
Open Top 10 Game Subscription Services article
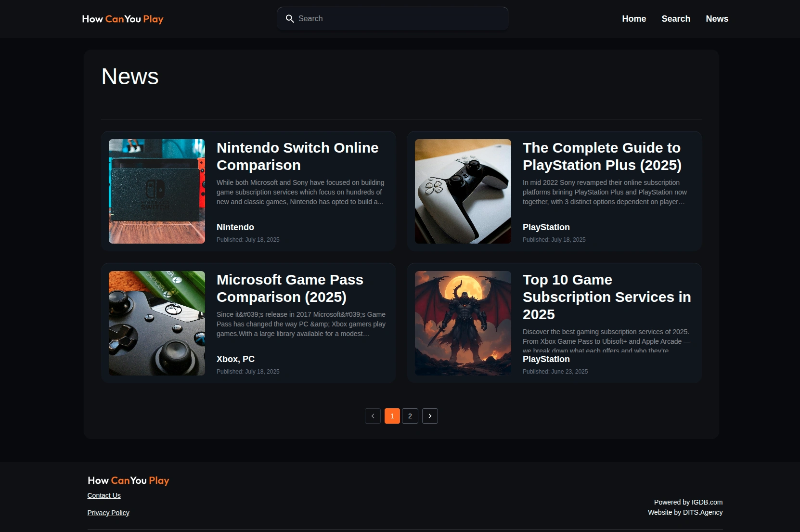click(607, 297)
